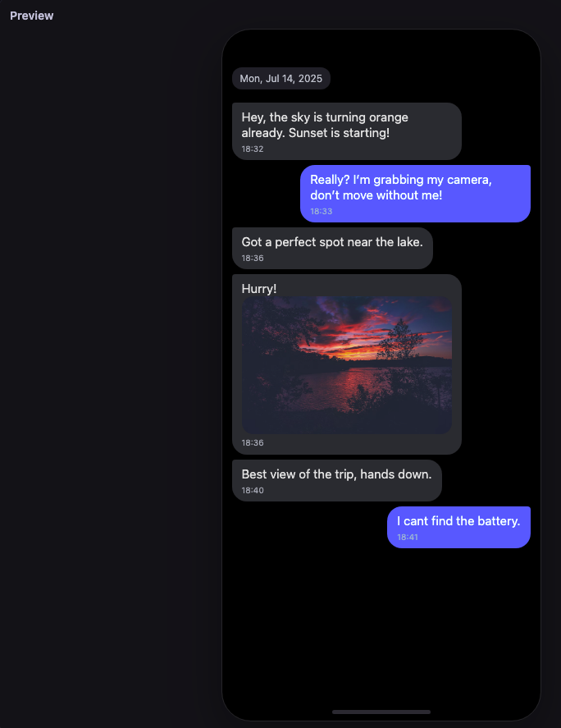Select the 'I cant find the battery.' bubble
Image resolution: width=561 pixels, height=728 pixels.
(x=458, y=528)
